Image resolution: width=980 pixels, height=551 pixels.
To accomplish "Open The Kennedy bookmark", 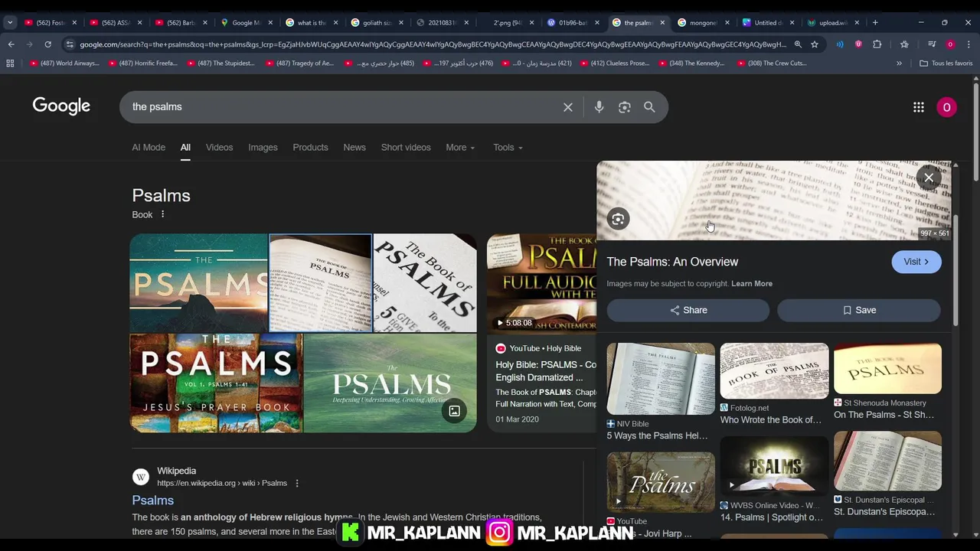I will pos(691,63).
